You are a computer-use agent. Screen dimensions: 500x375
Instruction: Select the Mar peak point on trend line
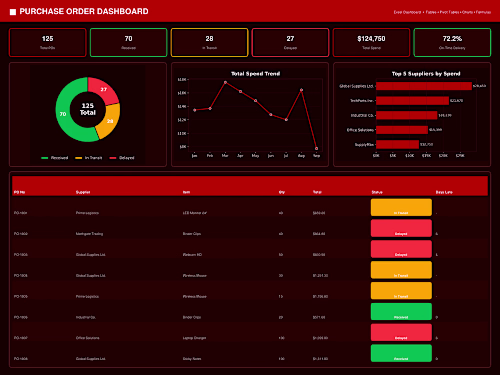[x=225, y=82]
